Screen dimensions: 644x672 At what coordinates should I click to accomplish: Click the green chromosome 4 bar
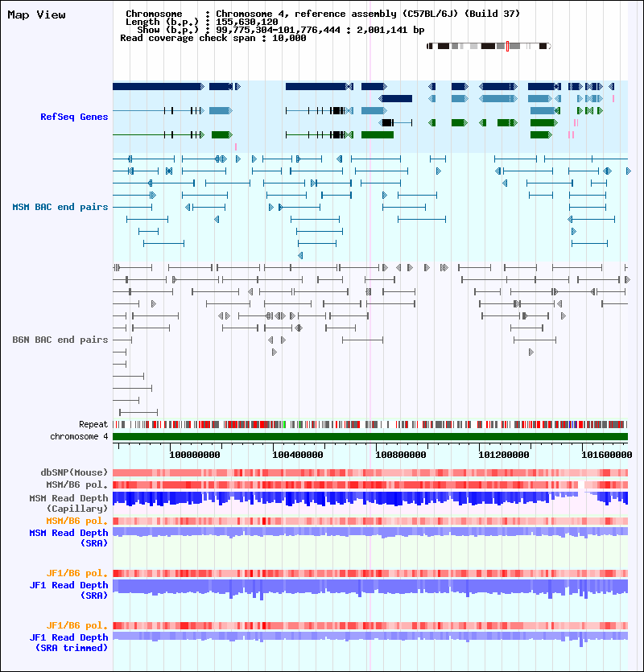pos(370,437)
